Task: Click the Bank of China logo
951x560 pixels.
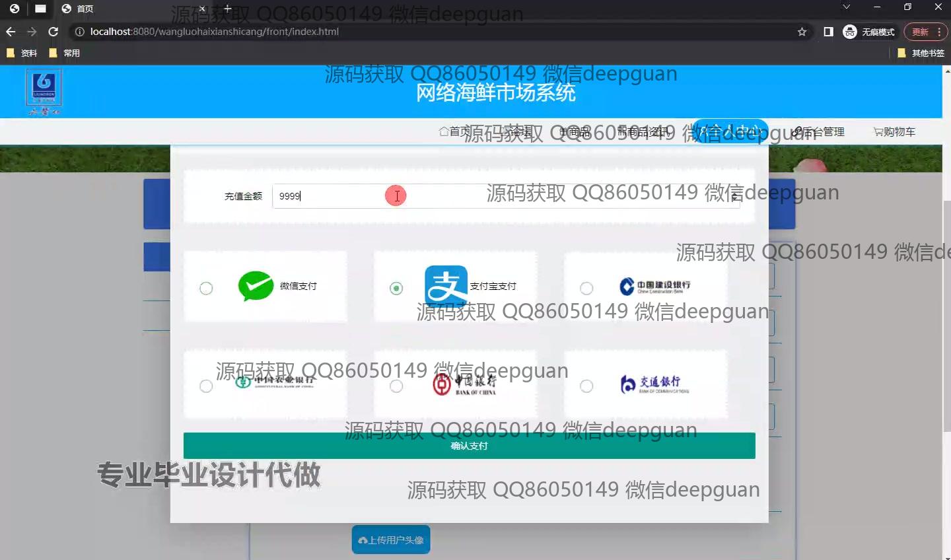Action: (x=464, y=384)
